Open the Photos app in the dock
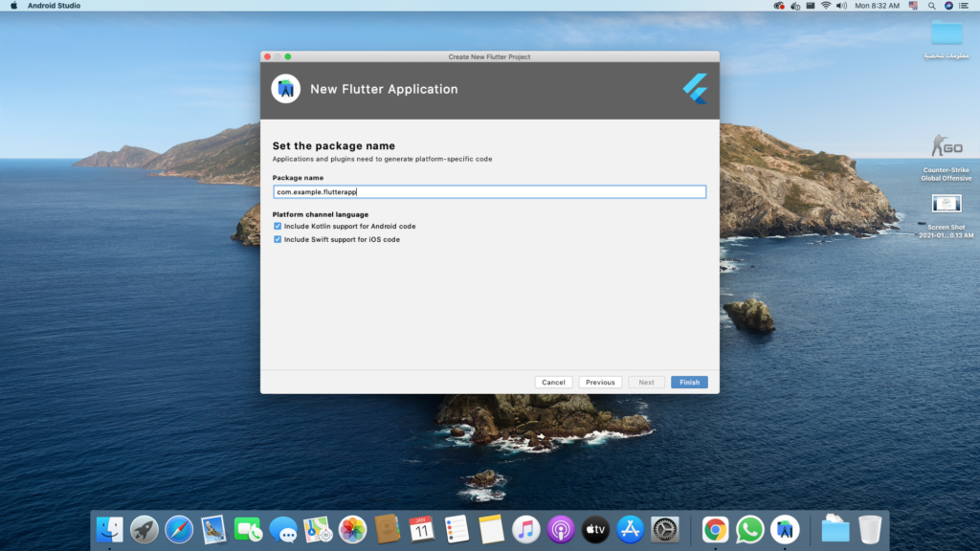The width and height of the screenshot is (980, 551). pos(352,530)
